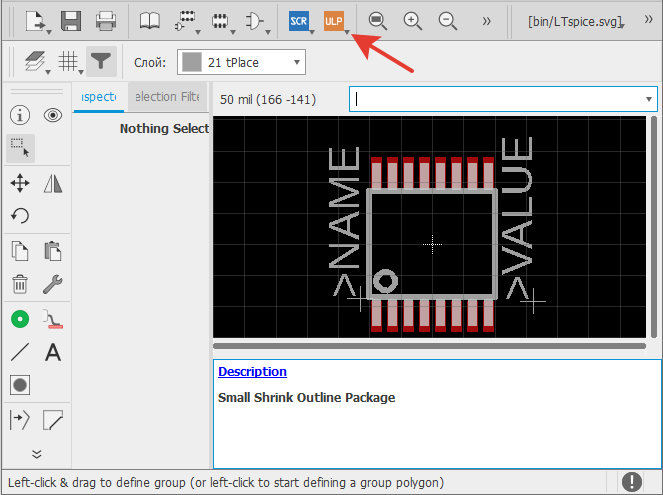Activate the Group selection tool
Screen dimensions: 663x495
20,148
